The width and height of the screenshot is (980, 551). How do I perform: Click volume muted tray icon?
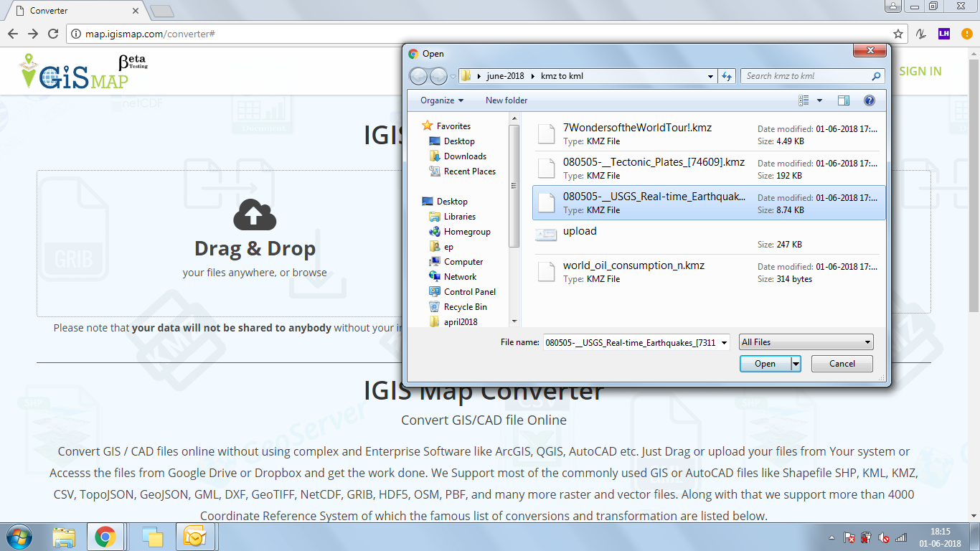[884, 537]
